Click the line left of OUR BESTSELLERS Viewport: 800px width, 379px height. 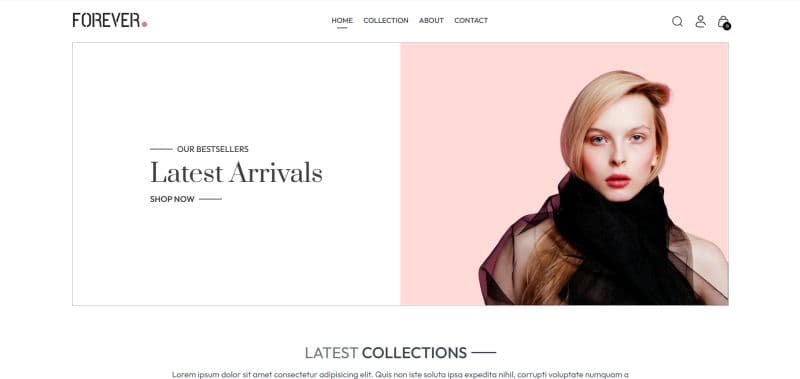[161, 149]
